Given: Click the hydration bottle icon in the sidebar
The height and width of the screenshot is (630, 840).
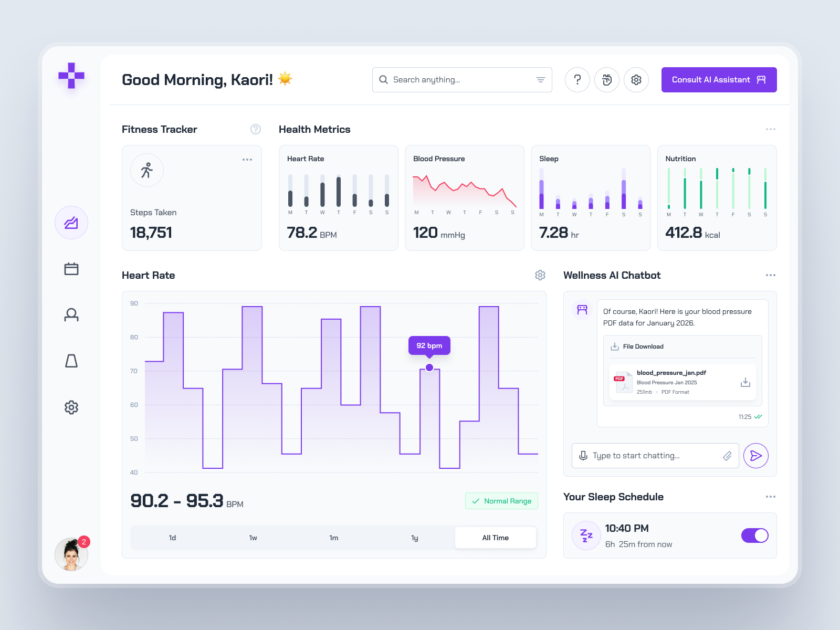Looking at the screenshot, I should [x=71, y=361].
